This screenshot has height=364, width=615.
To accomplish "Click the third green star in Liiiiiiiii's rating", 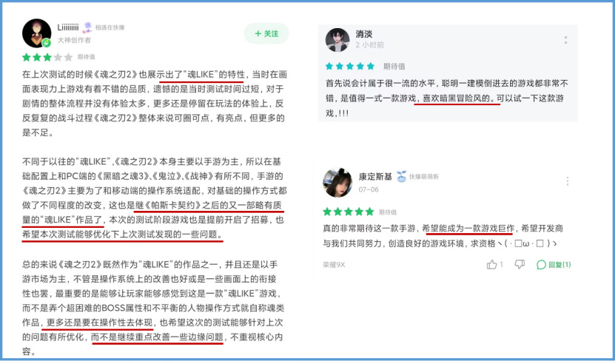I will click(47, 57).
